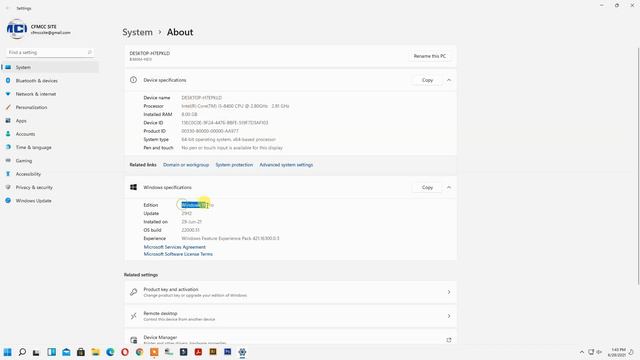The width and height of the screenshot is (640, 360).
Task: Click the Processor value Intel Core i5-8400
Action: pos(235,106)
